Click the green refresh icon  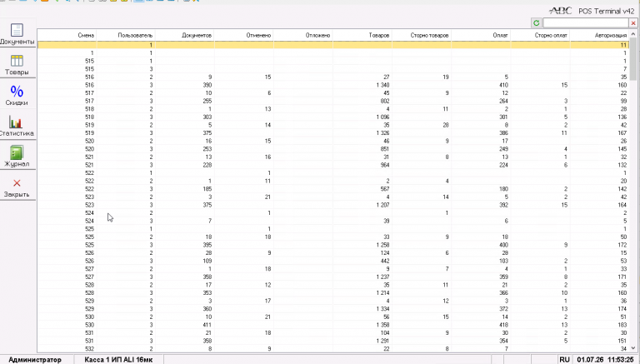point(537,22)
